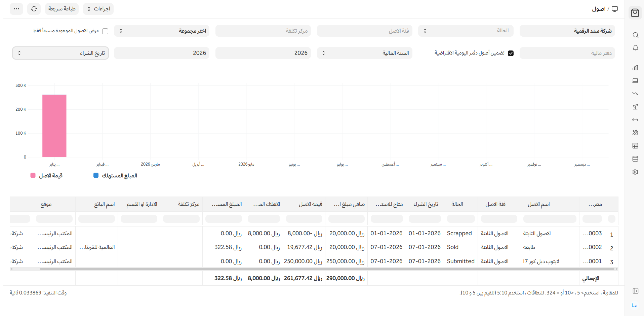Open the database stack sidebar icon
Screen dimensions: 644x316
point(635,159)
